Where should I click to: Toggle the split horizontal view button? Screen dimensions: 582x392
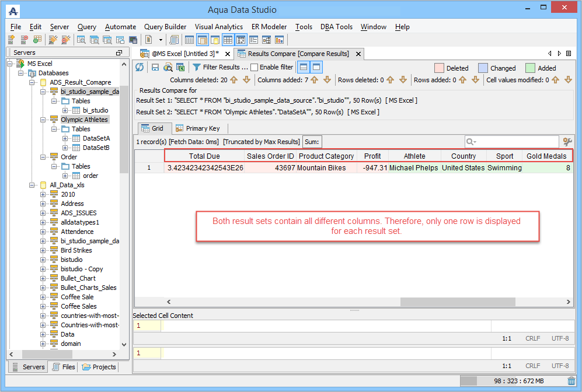point(304,67)
